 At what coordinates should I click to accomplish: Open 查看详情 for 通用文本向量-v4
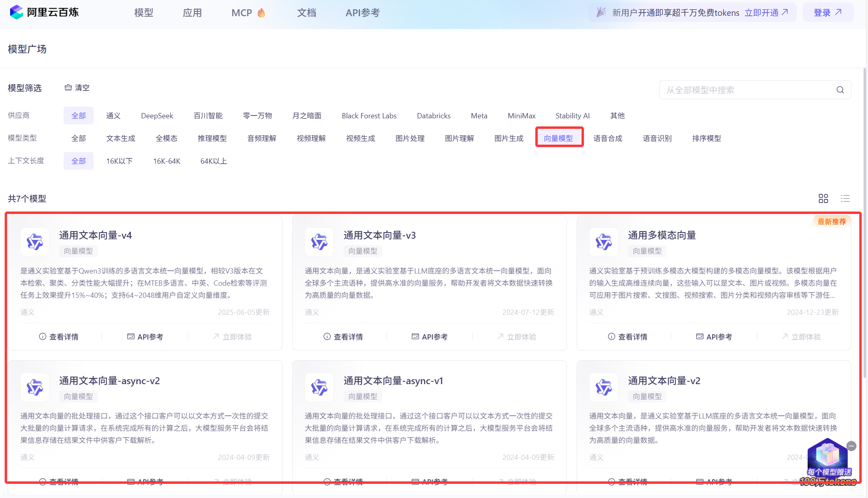pyautogui.click(x=59, y=336)
